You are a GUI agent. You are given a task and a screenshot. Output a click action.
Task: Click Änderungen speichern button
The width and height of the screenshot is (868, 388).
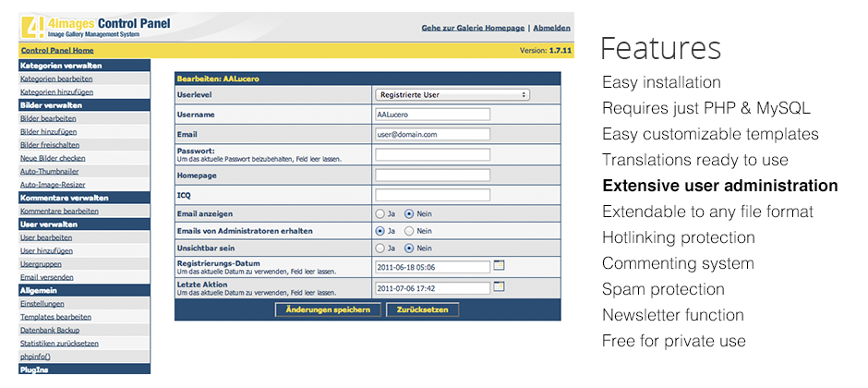point(328,309)
